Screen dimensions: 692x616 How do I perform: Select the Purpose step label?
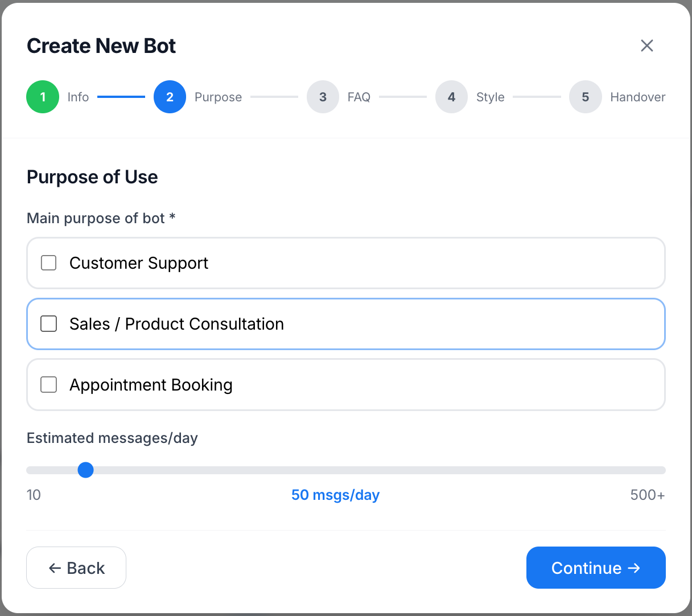click(x=218, y=97)
